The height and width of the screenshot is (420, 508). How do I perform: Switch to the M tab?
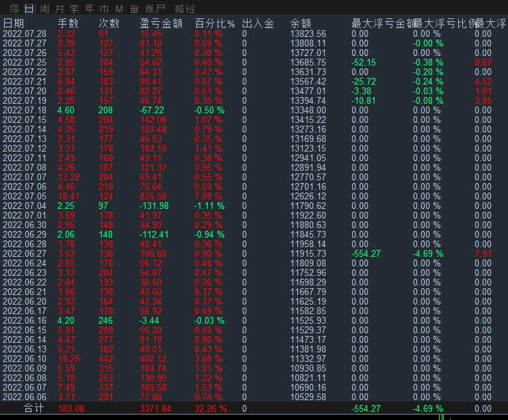[x=118, y=9]
